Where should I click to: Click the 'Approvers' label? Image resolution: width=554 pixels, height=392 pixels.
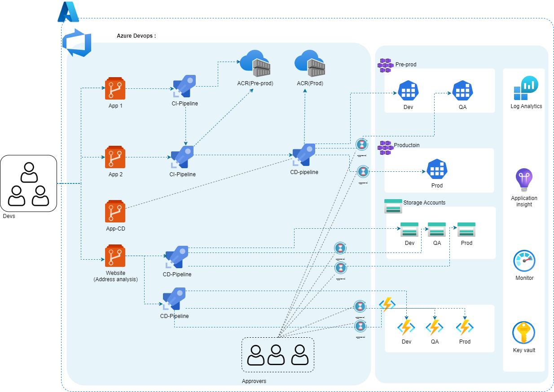(254, 381)
